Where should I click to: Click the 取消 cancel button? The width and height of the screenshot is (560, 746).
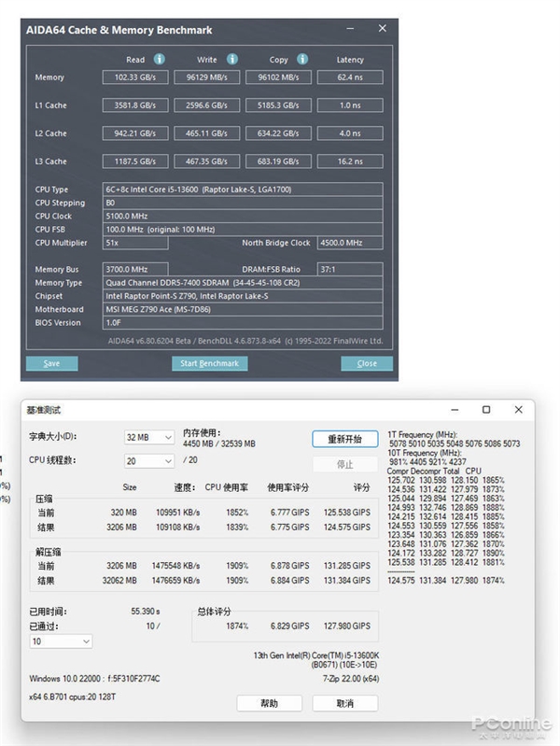click(x=345, y=703)
